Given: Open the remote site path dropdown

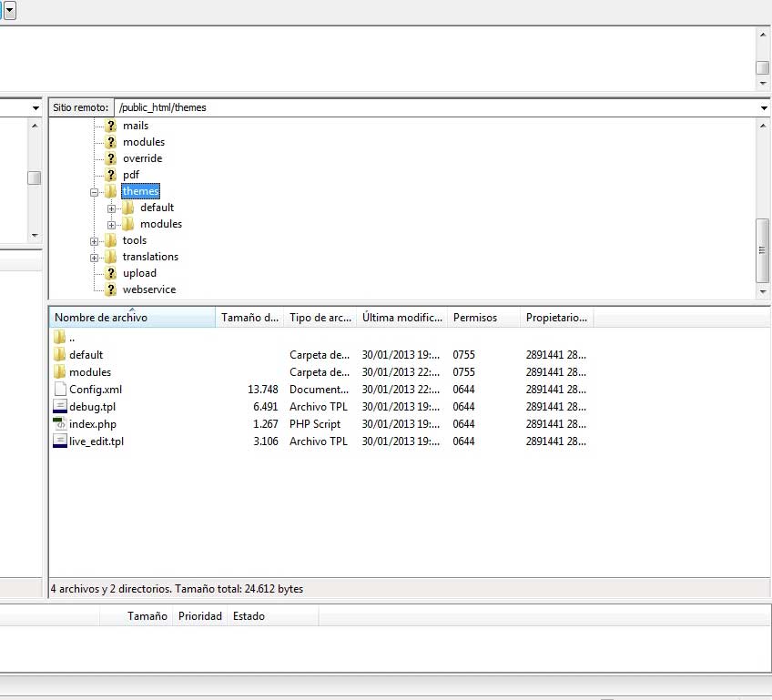Looking at the screenshot, I should [x=764, y=107].
